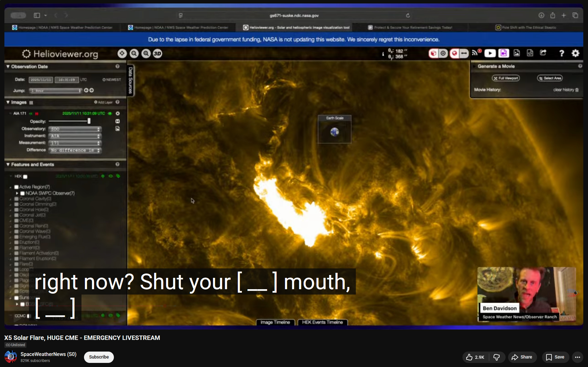Check the NOAA SWPC Observer(7) checkbox
The image size is (588, 367).
click(22, 193)
